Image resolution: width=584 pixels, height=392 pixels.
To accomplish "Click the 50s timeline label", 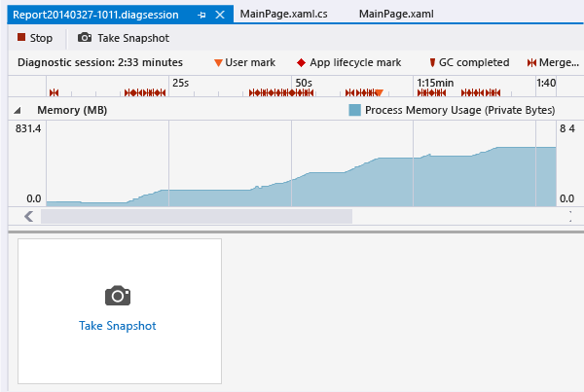I will pos(304,83).
